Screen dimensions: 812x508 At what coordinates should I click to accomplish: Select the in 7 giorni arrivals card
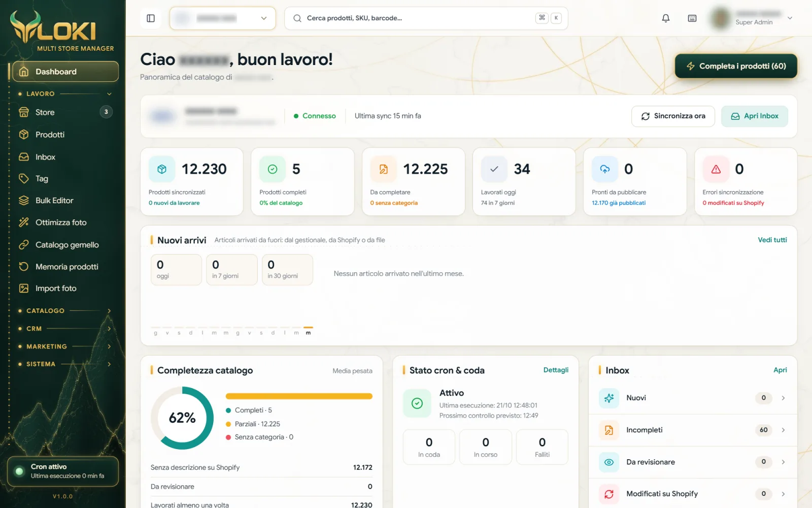click(x=231, y=270)
